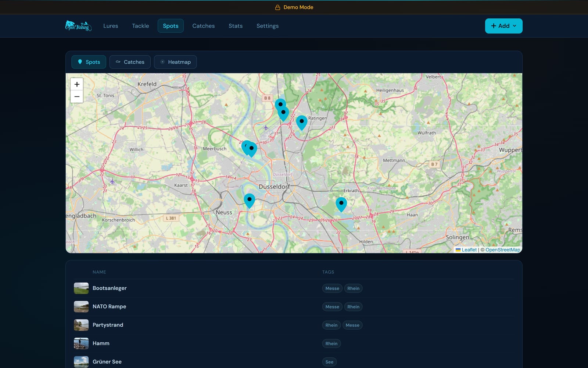This screenshot has height=368, width=588.
Task: Click the pin icon in the Spots tab
Action: pyautogui.click(x=80, y=62)
